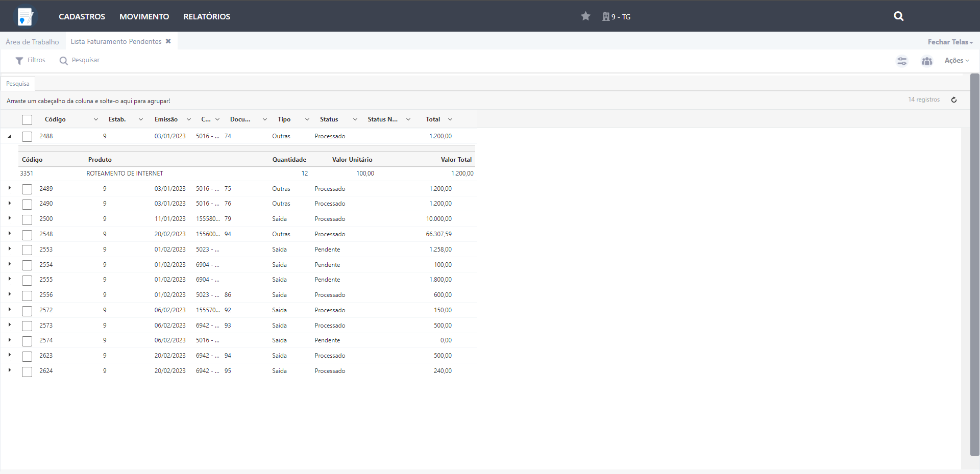Click the application logo icon

[x=26, y=16]
